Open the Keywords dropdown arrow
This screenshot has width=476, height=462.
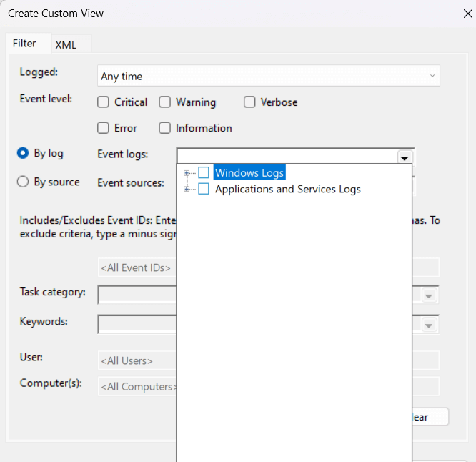tap(429, 325)
